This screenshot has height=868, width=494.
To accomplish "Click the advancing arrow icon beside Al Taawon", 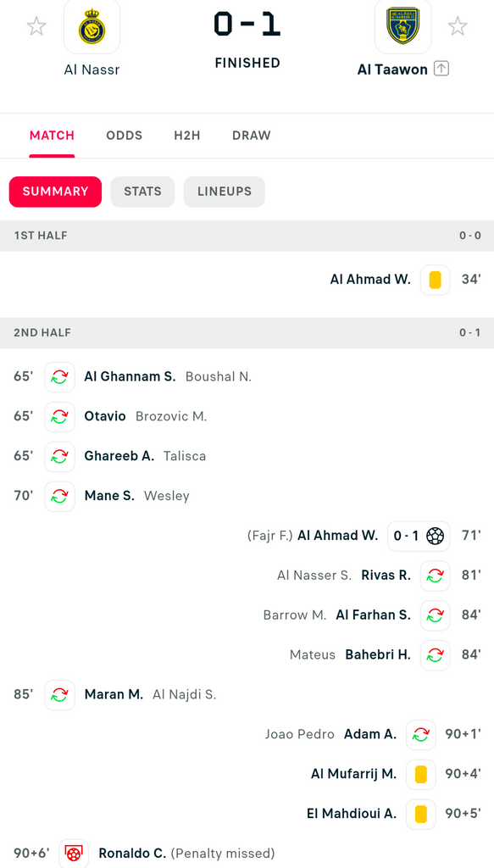I will 441,70.
